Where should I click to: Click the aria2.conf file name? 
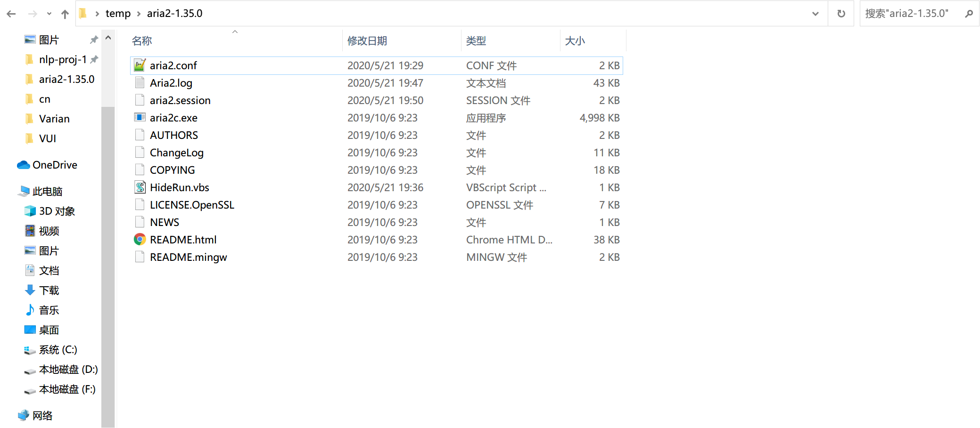pos(173,65)
